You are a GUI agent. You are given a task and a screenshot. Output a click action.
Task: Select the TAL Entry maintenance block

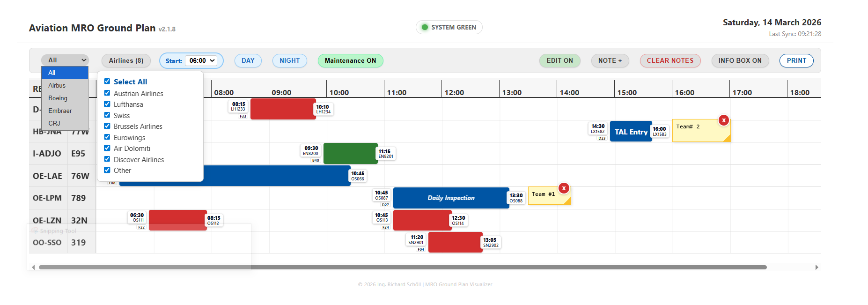[631, 132]
